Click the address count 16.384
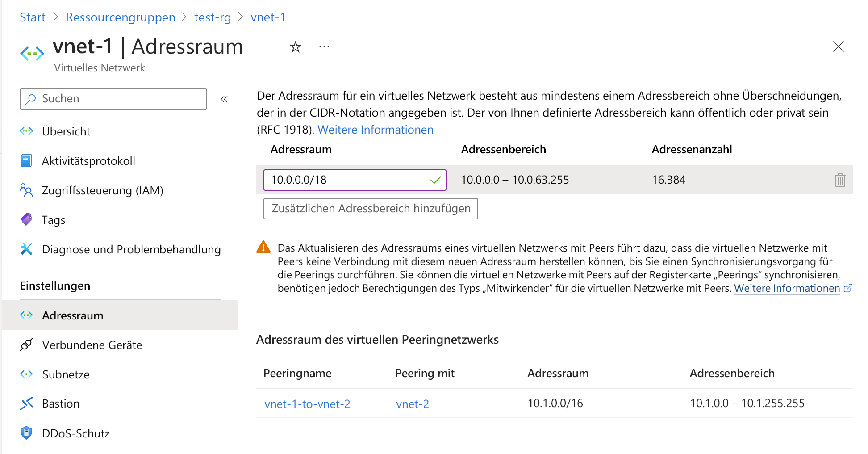The image size is (868, 454). [668, 180]
